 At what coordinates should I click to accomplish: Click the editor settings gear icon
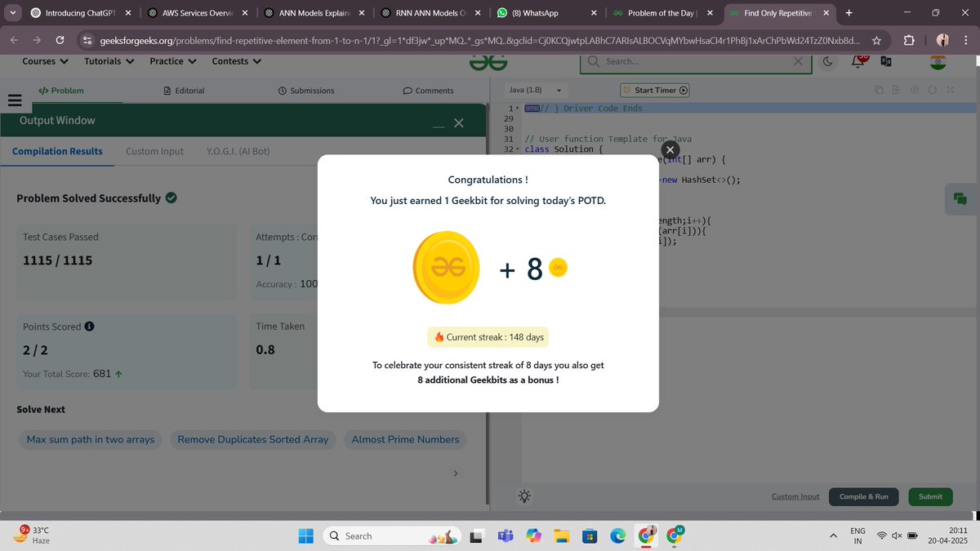point(914,90)
